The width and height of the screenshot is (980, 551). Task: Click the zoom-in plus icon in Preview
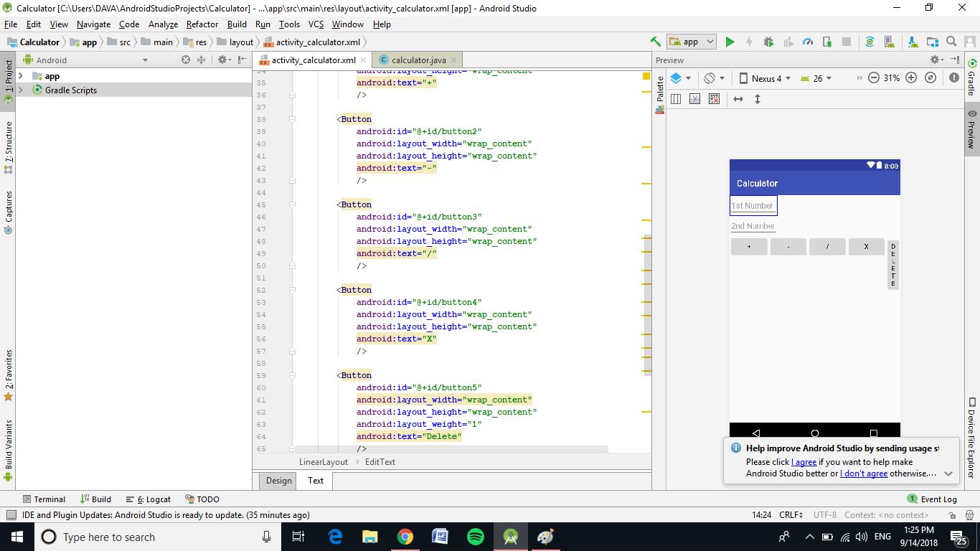(x=910, y=77)
